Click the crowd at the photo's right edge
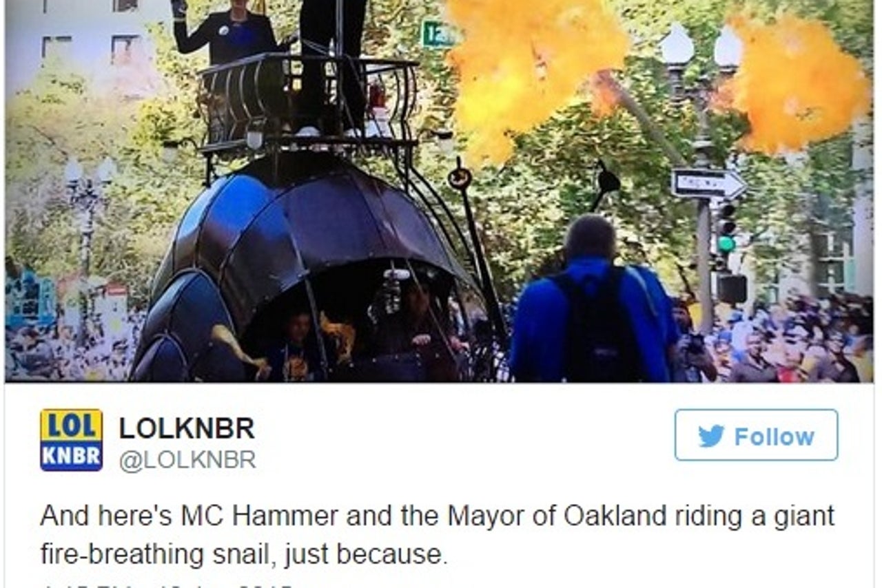882x588 pixels. pos(792,337)
